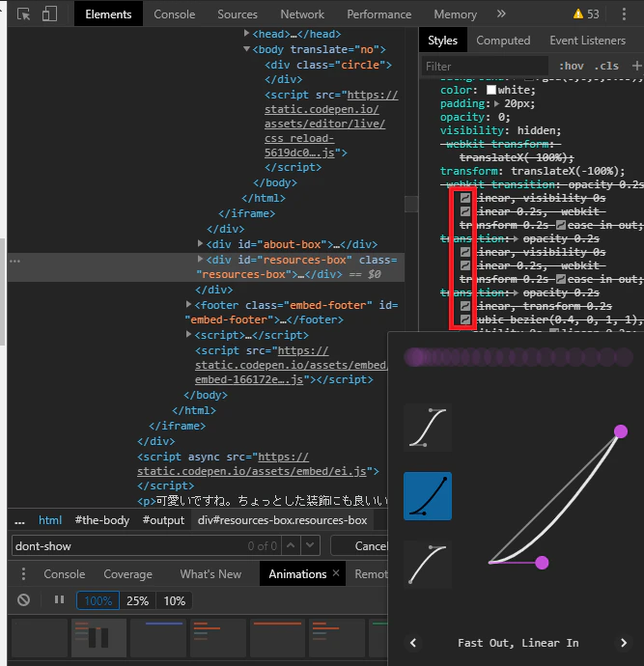This screenshot has width=644, height=666.
Task: Switch to the Elements tab
Action: click(x=108, y=14)
